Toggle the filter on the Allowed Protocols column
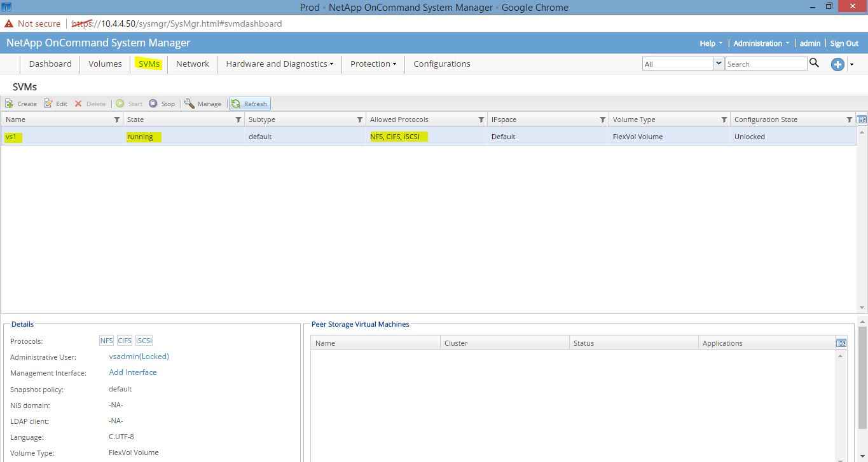The height and width of the screenshot is (462, 868). [481, 119]
